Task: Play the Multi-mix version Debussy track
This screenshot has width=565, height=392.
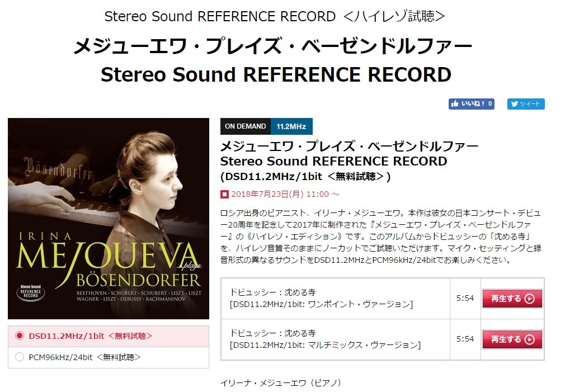Action: (512, 339)
